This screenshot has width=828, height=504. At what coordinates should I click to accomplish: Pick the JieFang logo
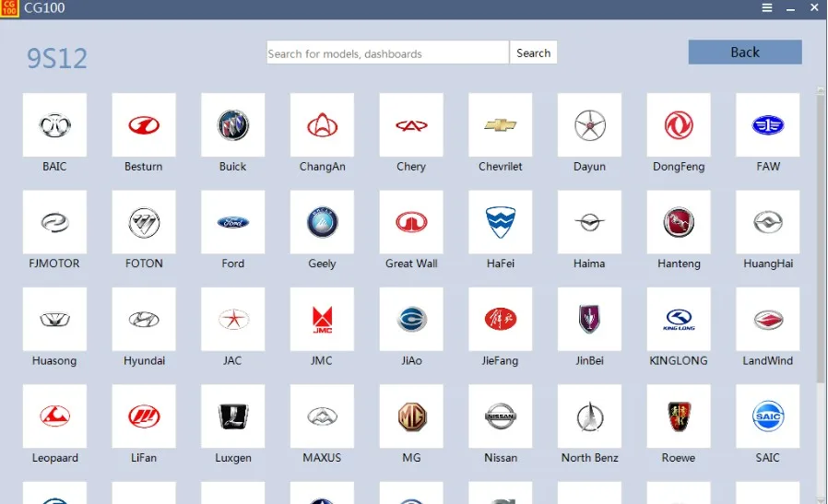coord(500,320)
